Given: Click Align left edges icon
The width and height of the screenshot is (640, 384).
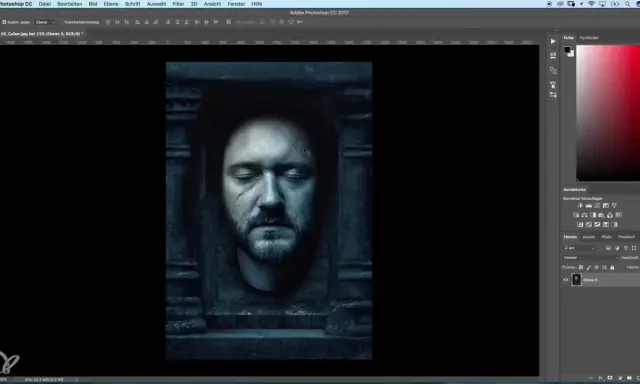Looking at the screenshot, I should coord(138,22).
